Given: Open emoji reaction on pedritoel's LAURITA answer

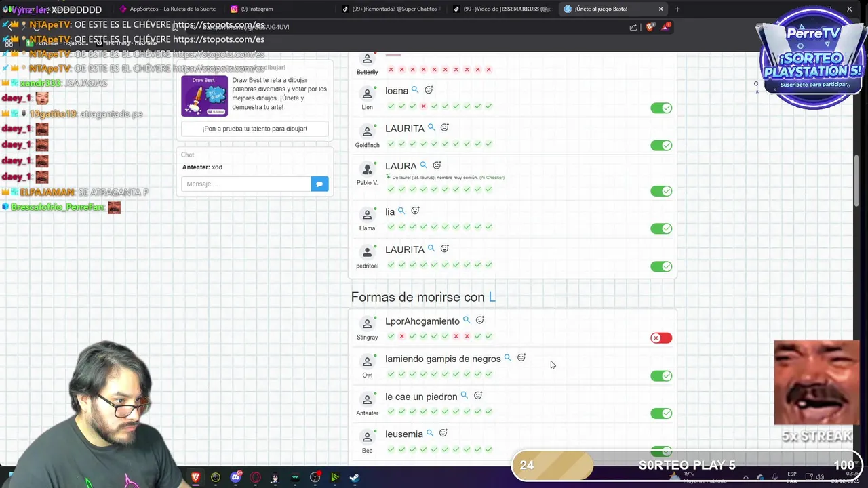Looking at the screenshot, I should [x=445, y=249].
